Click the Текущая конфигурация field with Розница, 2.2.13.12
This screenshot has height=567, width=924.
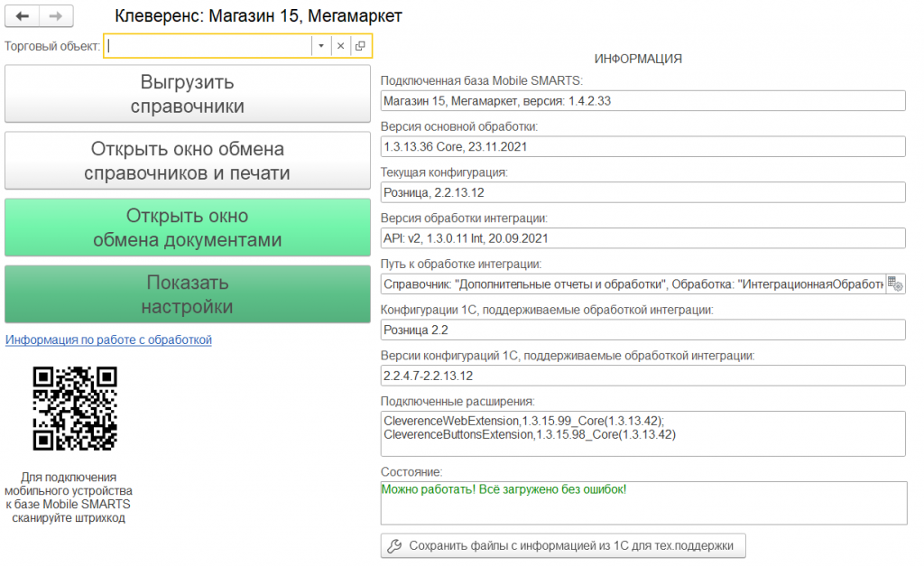(642, 192)
